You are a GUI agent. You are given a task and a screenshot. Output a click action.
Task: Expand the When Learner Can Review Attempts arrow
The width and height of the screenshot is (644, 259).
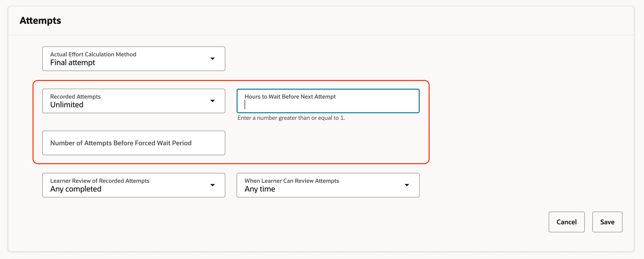(x=407, y=185)
